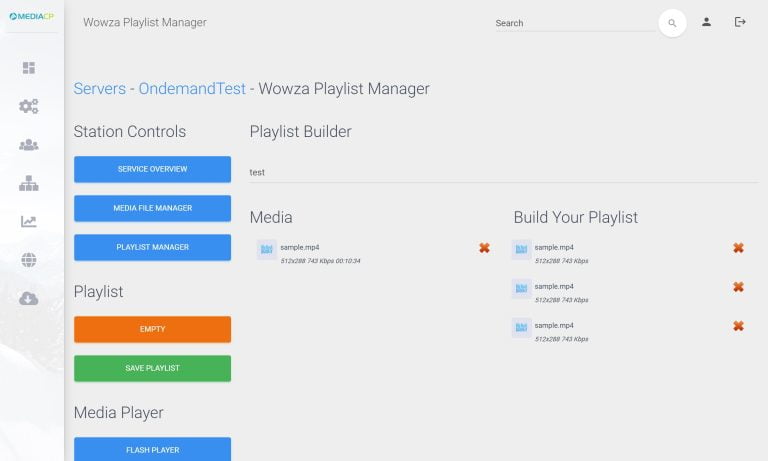Click the Save Playlist button
768x461 pixels.
coord(152,368)
